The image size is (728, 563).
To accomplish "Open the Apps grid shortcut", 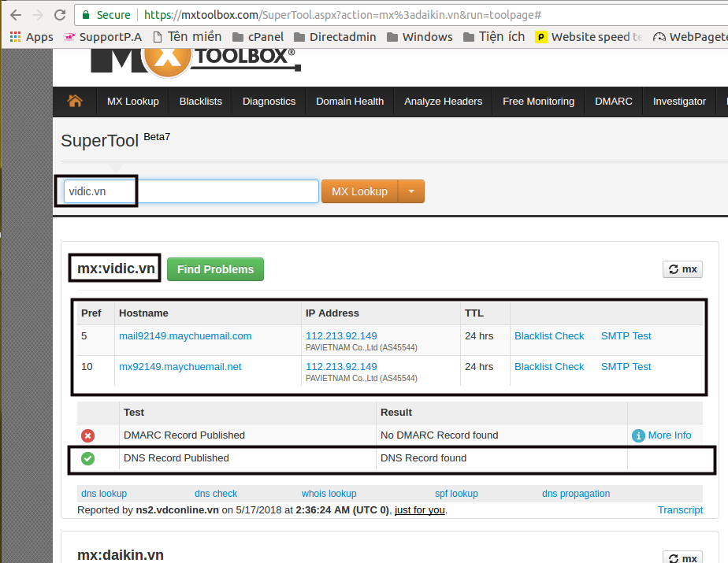I will click(32, 37).
